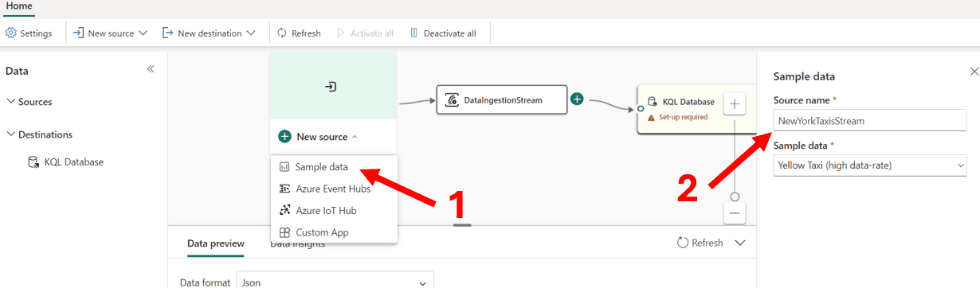Click the Activate all play icon

tap(341, 33)
